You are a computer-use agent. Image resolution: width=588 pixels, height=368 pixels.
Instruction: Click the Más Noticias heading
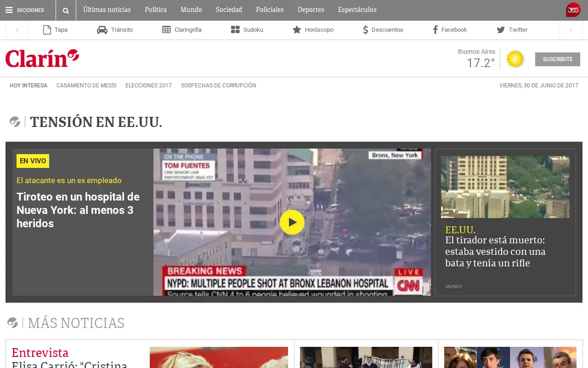(76, 323)
